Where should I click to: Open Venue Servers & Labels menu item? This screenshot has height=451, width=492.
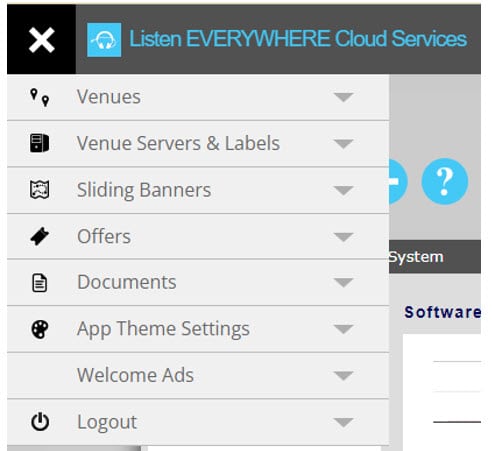(x=198, y=144)
